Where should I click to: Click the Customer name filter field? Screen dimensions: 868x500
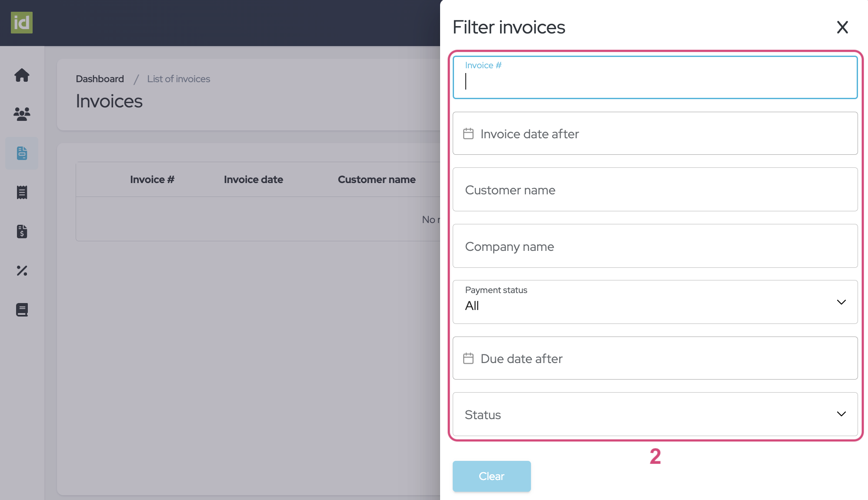(654, 190)
